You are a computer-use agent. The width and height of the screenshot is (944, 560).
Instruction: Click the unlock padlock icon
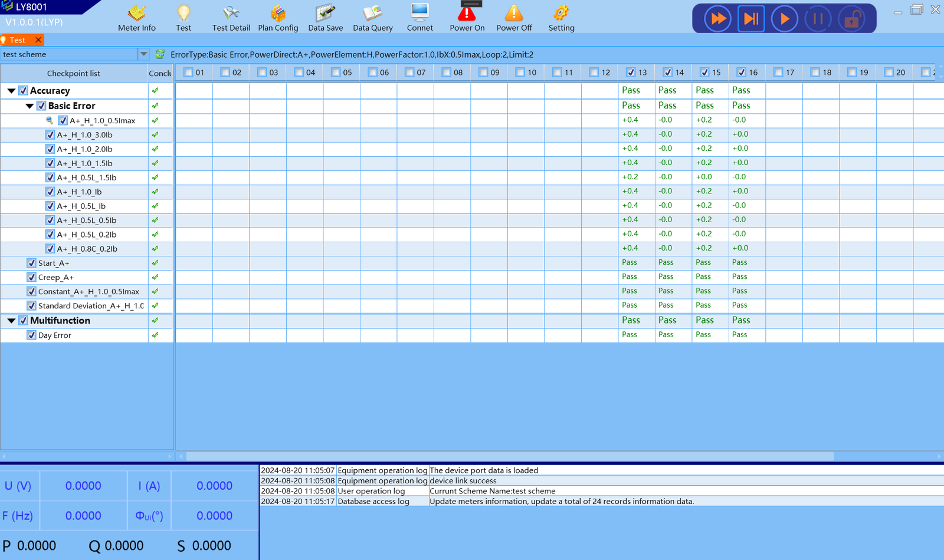[851, 19]
